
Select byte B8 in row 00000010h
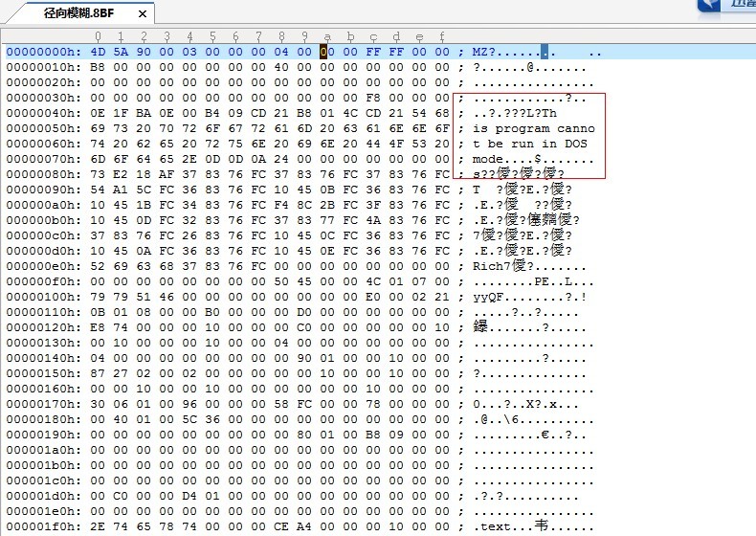pyautogui.click(x=98, y=67)
